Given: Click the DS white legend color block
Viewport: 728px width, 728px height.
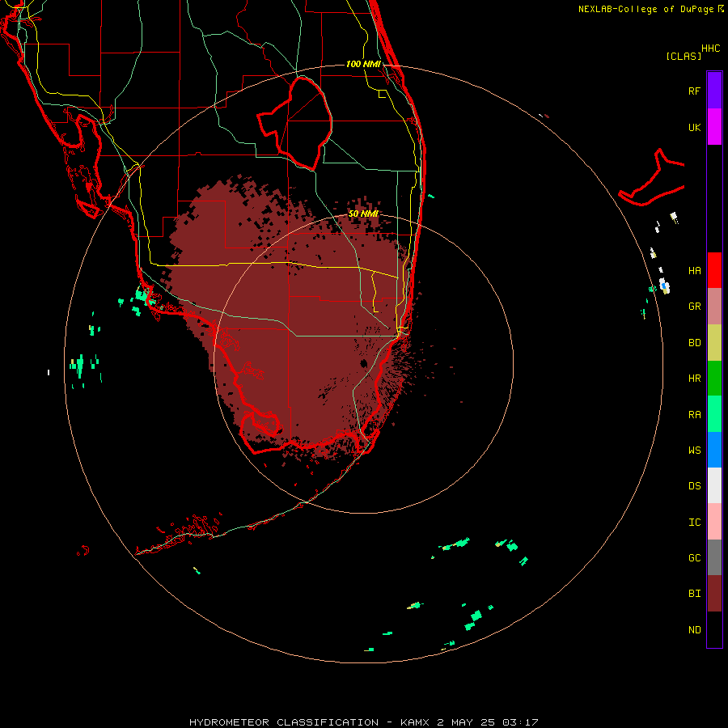Looking at the screenshot, I should point(714,485).
